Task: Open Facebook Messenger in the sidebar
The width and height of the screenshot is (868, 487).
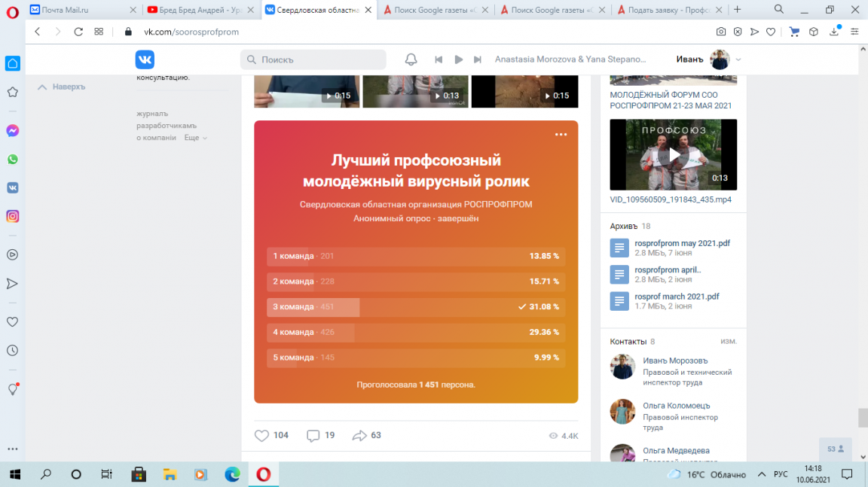Action: point(11,130)
